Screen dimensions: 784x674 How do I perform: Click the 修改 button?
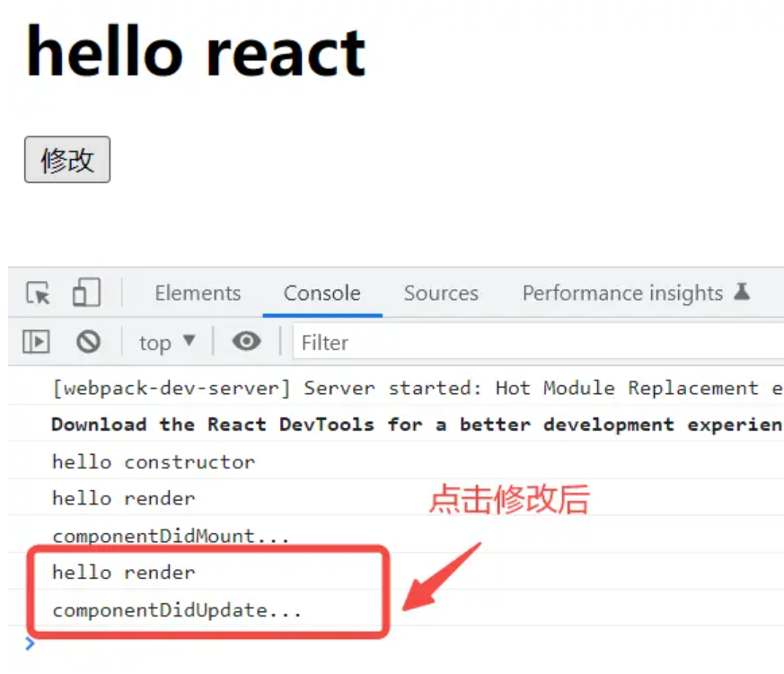pyautogui.click(x=67, y=160)
